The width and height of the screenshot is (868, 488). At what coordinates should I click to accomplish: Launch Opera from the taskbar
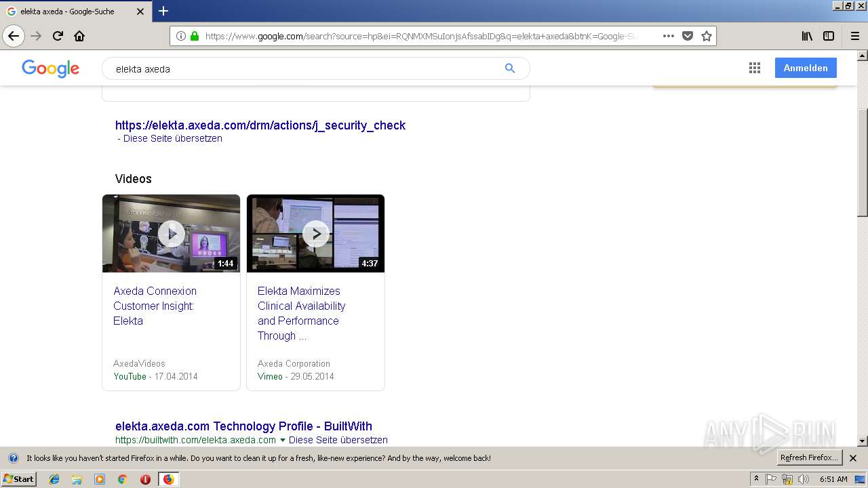[145, 479]
